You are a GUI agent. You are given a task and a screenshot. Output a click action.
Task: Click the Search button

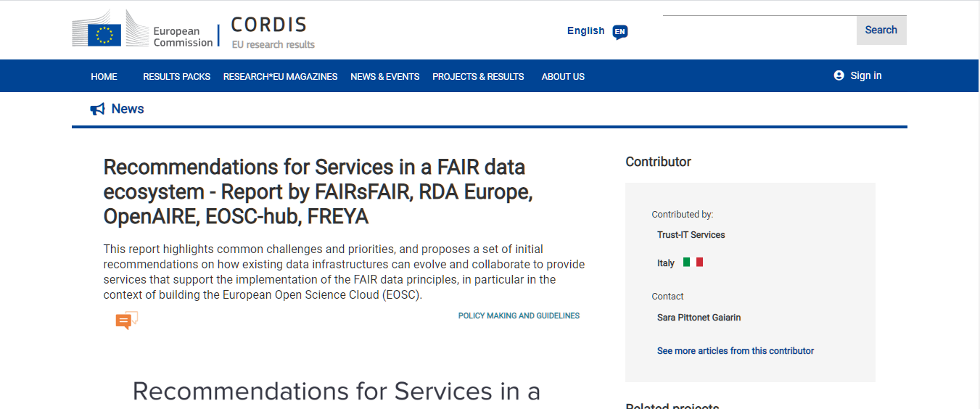tap(881, 30)
